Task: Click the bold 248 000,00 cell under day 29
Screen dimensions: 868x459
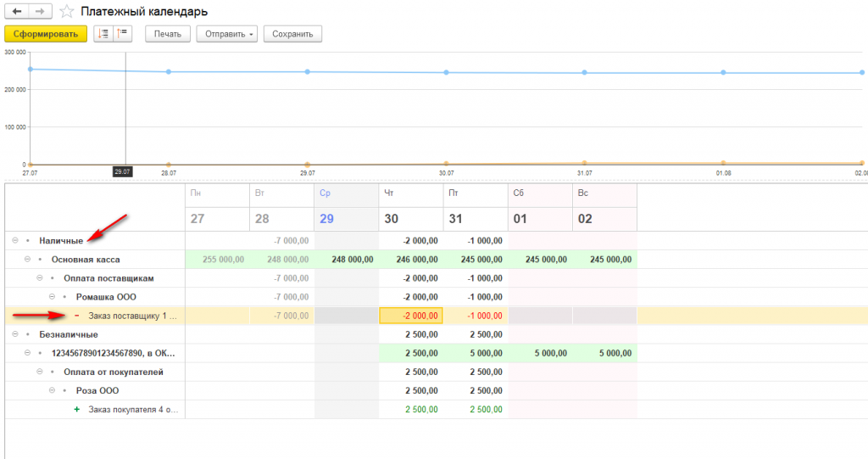Action: point(347,260)
